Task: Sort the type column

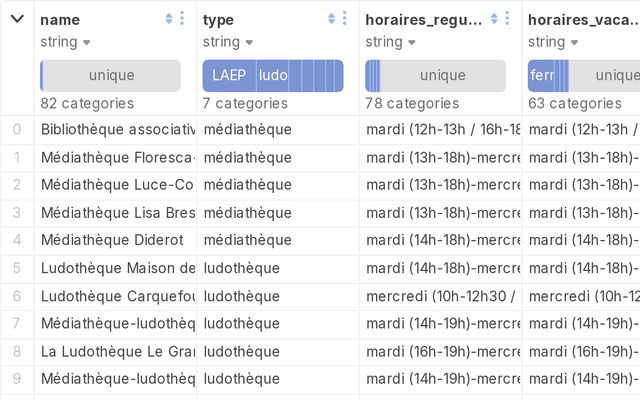Action: click(x=331, y=19)
